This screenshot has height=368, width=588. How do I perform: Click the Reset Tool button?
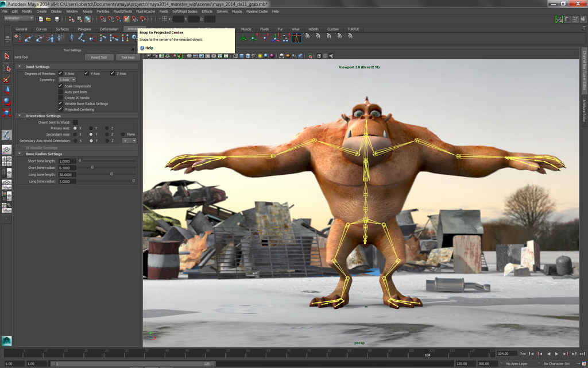[99, 57]
